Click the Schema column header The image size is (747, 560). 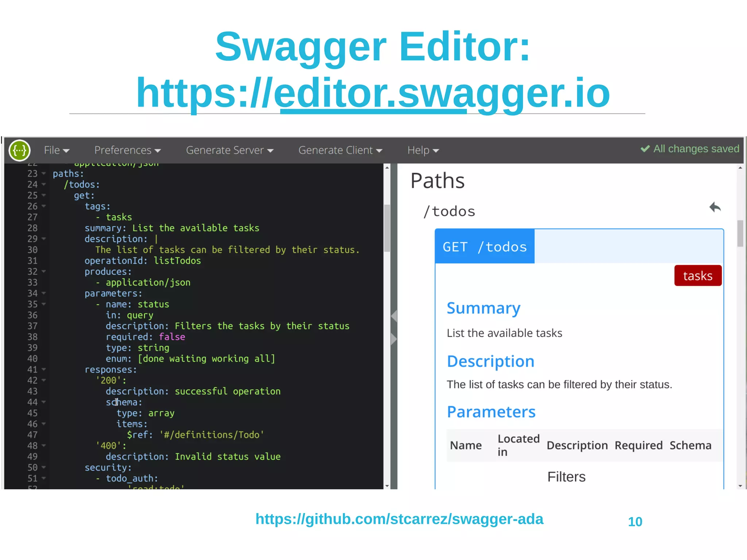[690, 445]
